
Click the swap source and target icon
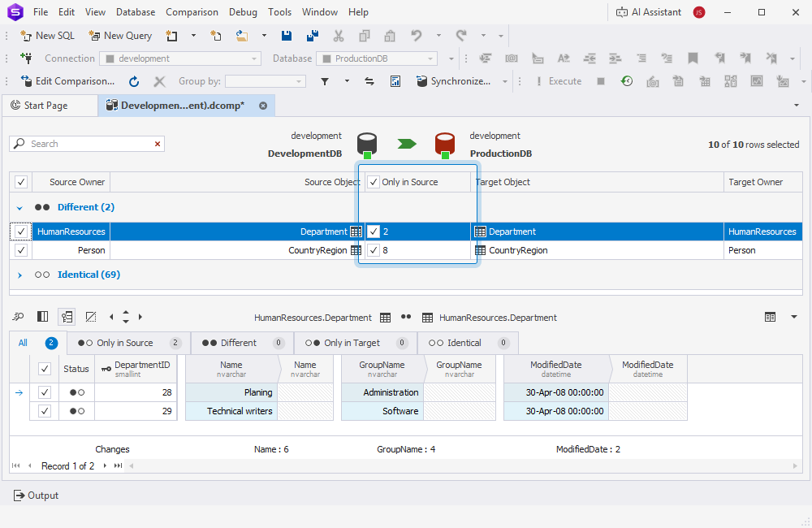point(369,81)
